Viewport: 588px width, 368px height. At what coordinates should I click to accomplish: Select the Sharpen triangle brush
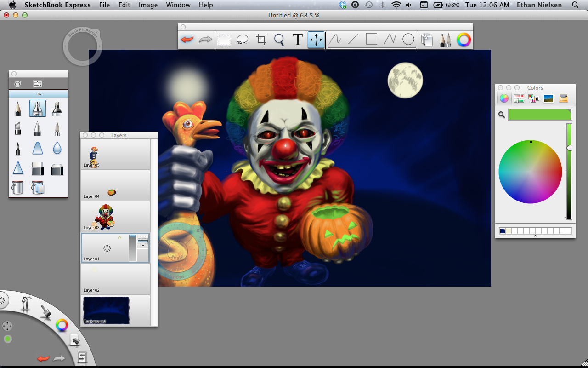point(18,167)
